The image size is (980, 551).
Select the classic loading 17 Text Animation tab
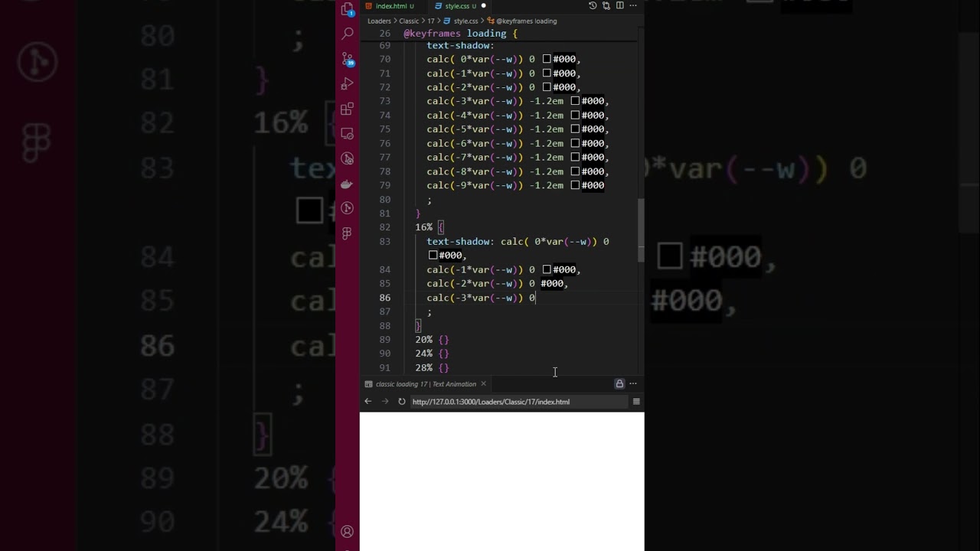click(426, 383)
